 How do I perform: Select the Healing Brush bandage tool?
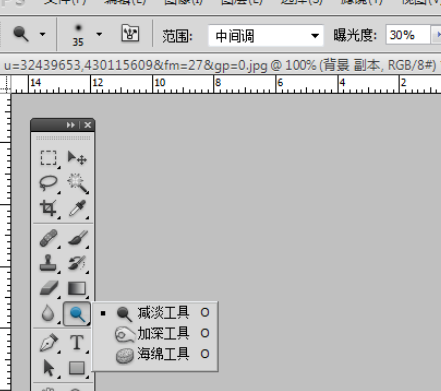tap(49, 238)
